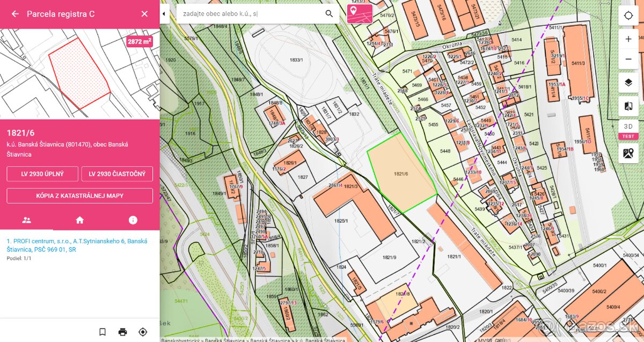Center the map on my location
The height and width of the screenshot is (342, 644).
pos(628,16)
